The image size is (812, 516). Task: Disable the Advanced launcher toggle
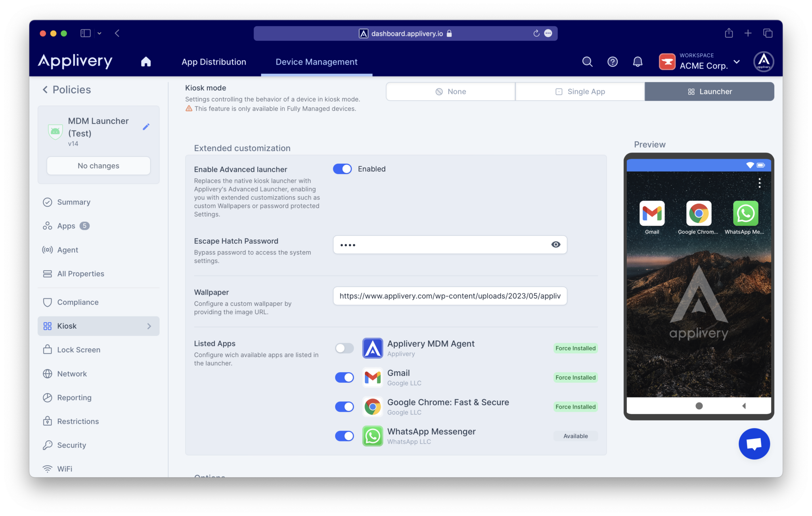(342, 169)
